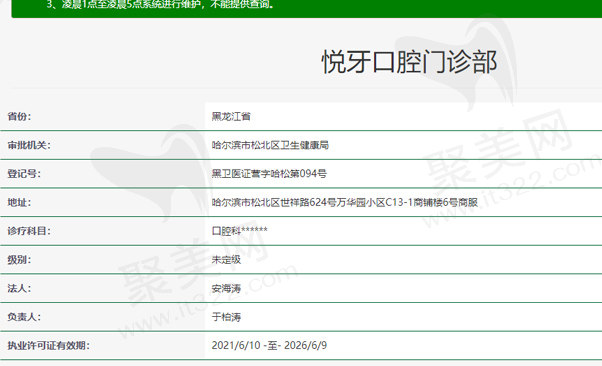
Task: Select the value 口腔科******
Action: (240, 231)
